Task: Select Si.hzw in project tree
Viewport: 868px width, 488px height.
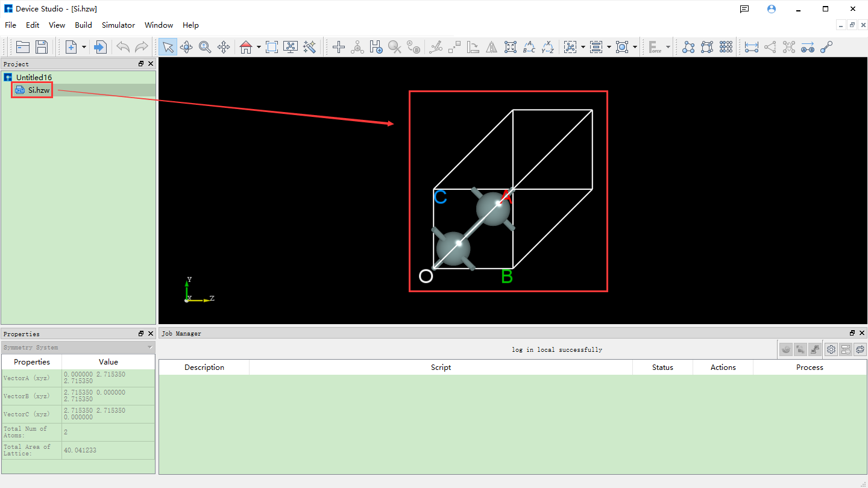Action: (x=39, y=90)
